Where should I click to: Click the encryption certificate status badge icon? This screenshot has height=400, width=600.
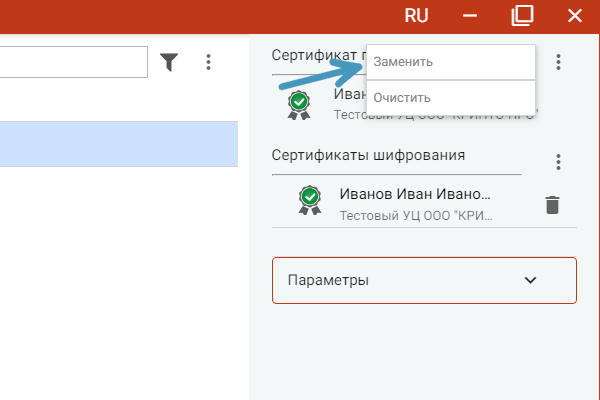(310, 200)
